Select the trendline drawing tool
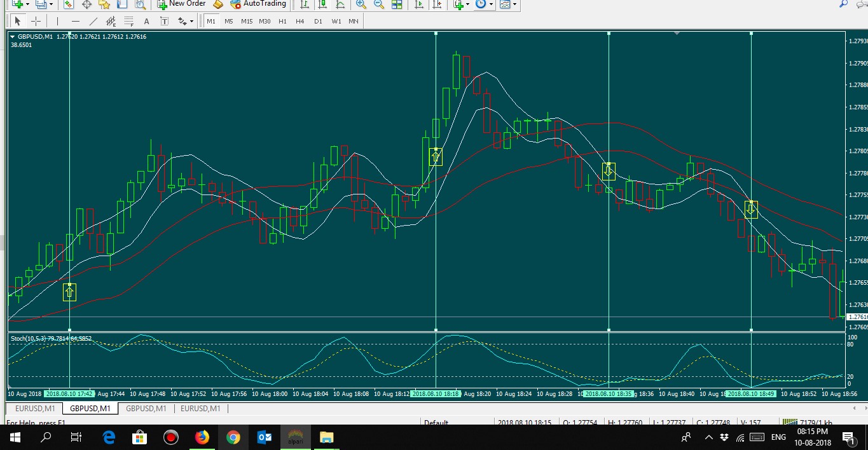Image resolution: width=868 pixels, height=450 pixels. point(93,21)
